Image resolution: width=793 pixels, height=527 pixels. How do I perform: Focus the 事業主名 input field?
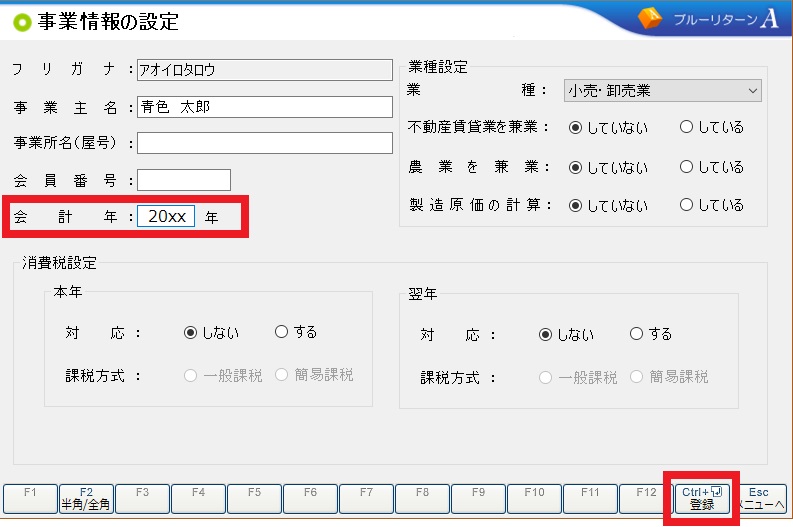pyautogui.click(x=265, y=107)
